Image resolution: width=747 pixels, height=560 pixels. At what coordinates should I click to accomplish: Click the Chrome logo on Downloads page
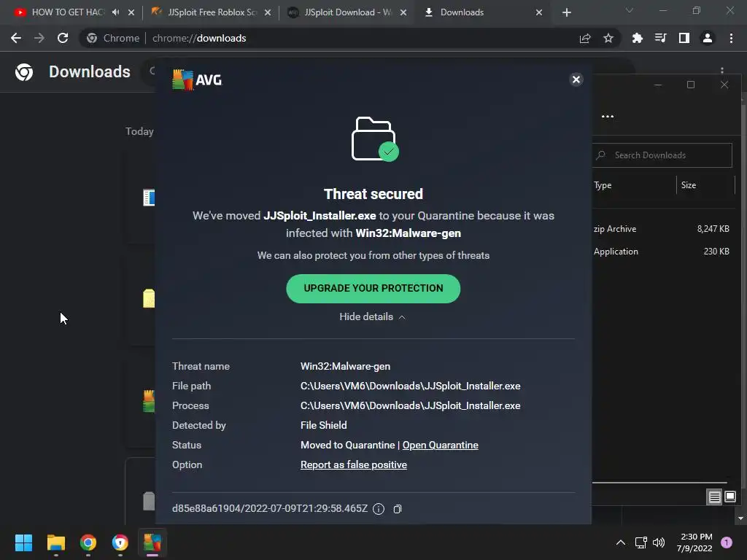tap(24, 72)
